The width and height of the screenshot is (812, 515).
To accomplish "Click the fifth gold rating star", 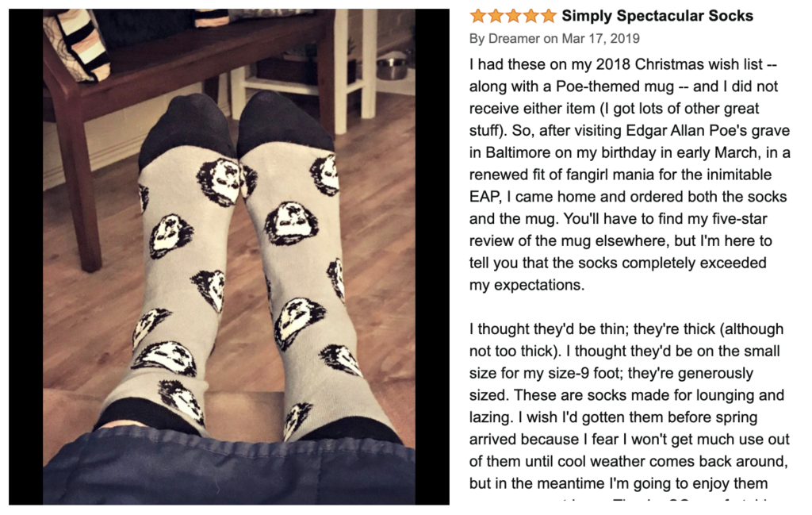I will tap(549, 16).
